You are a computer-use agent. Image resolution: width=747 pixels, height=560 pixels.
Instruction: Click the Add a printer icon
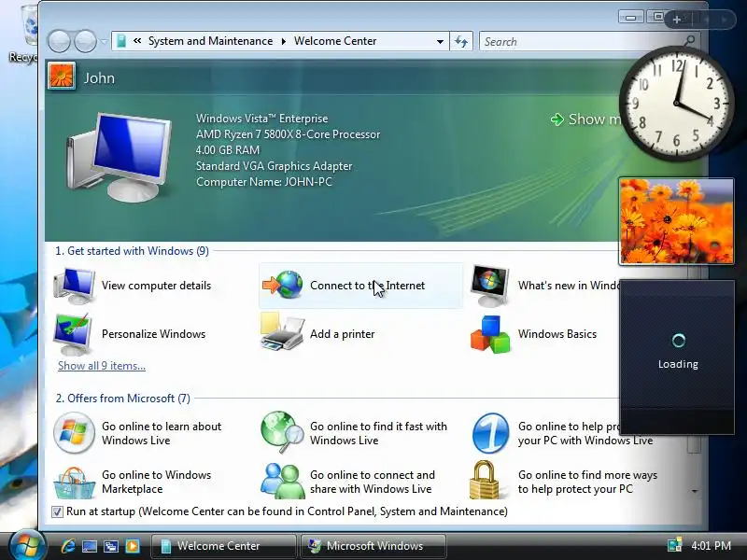[x=282, y=332]
